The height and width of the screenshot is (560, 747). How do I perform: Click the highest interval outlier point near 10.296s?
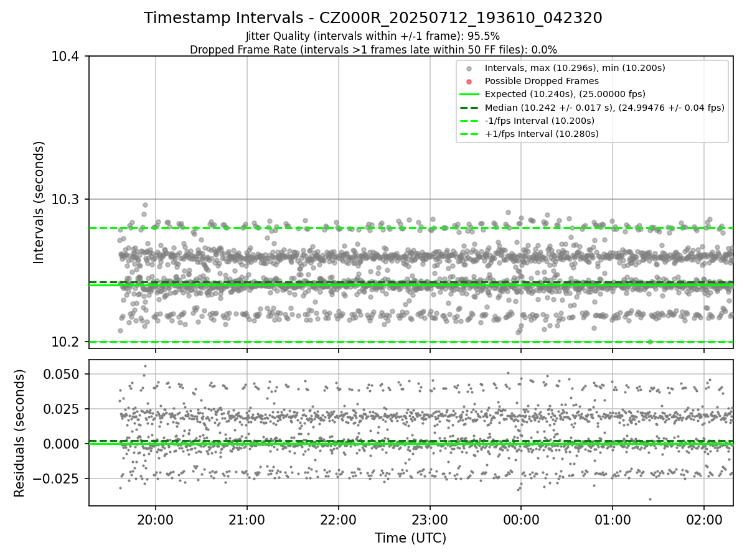[x=145, y=205]
